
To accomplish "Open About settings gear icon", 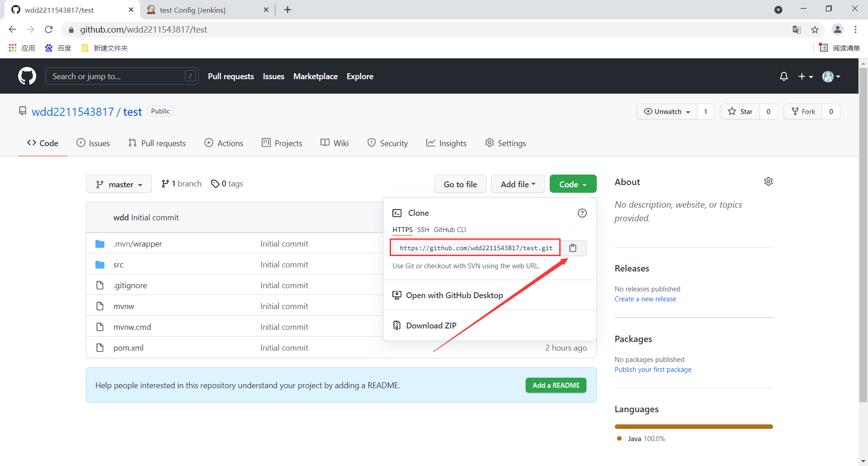I will 769,181.
